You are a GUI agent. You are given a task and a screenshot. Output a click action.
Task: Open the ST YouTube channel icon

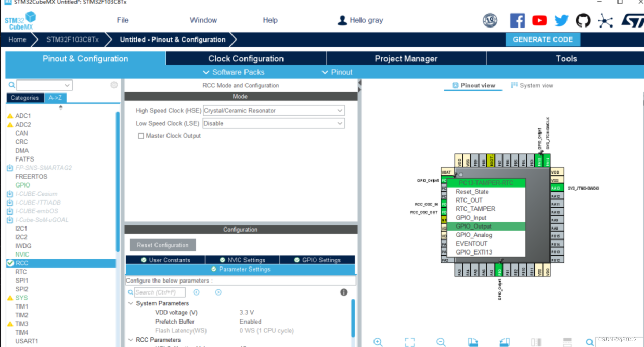539,20
